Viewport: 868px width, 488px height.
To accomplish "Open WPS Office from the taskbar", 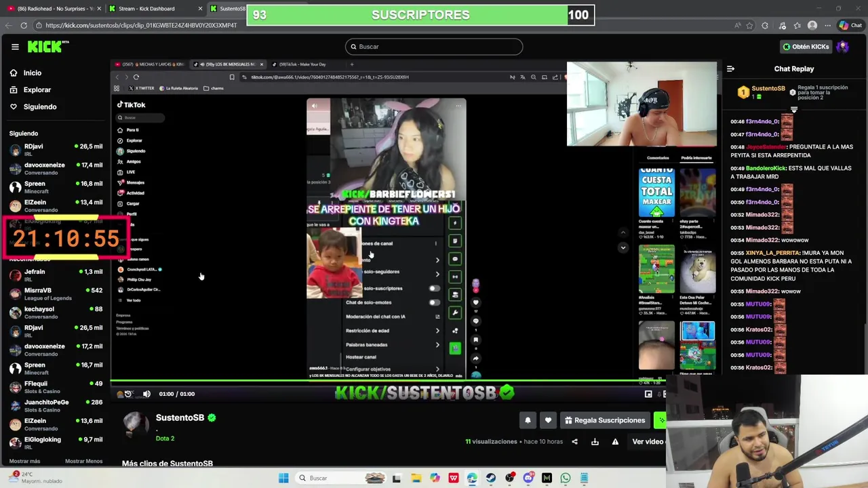I will (453, 478).
